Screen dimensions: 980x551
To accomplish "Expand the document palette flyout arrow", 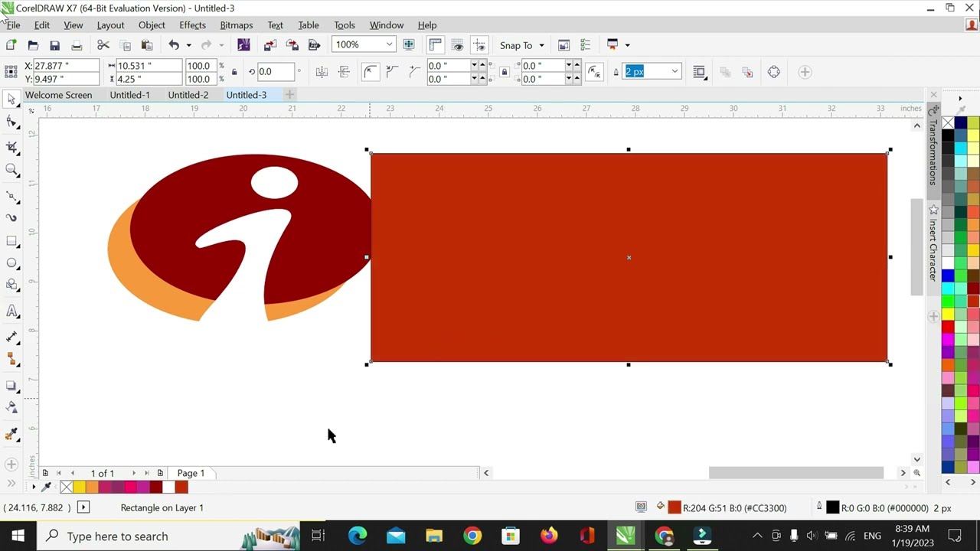I will (33, 487).
